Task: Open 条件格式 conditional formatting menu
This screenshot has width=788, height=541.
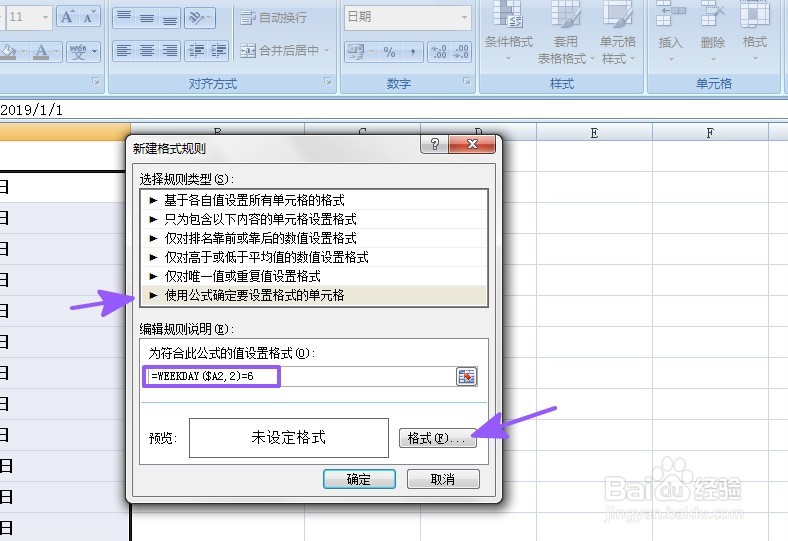Action: [x=509, y=32]
